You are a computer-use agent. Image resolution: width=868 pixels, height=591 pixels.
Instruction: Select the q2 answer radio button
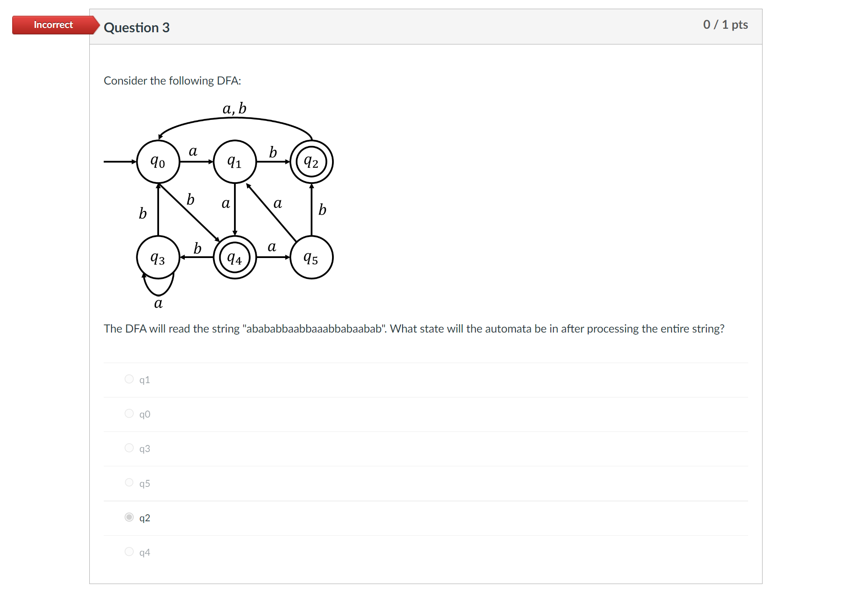click(129, 517)
